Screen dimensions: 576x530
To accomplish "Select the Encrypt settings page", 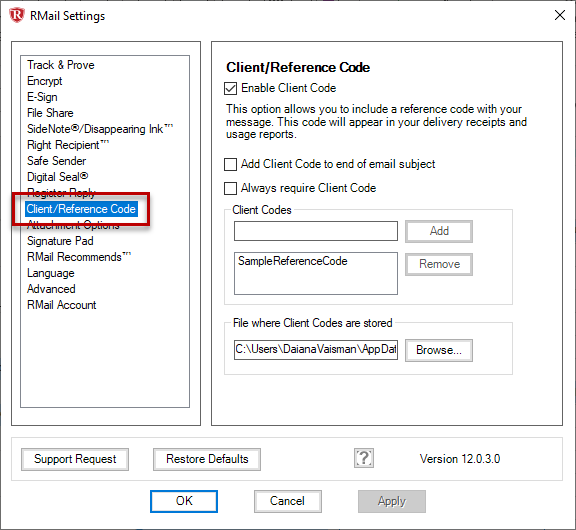I will (x=44, y=81).
